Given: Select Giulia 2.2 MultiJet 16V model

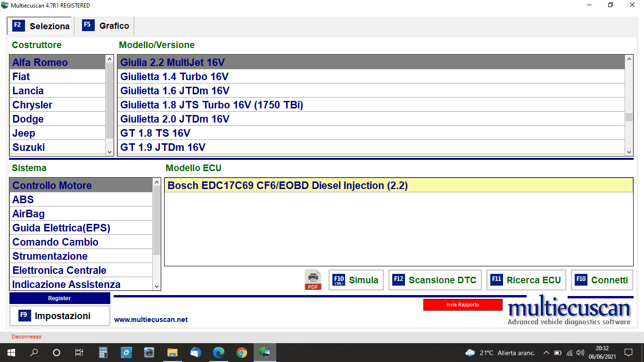Looking at the screenshot, I should (371, 62).
